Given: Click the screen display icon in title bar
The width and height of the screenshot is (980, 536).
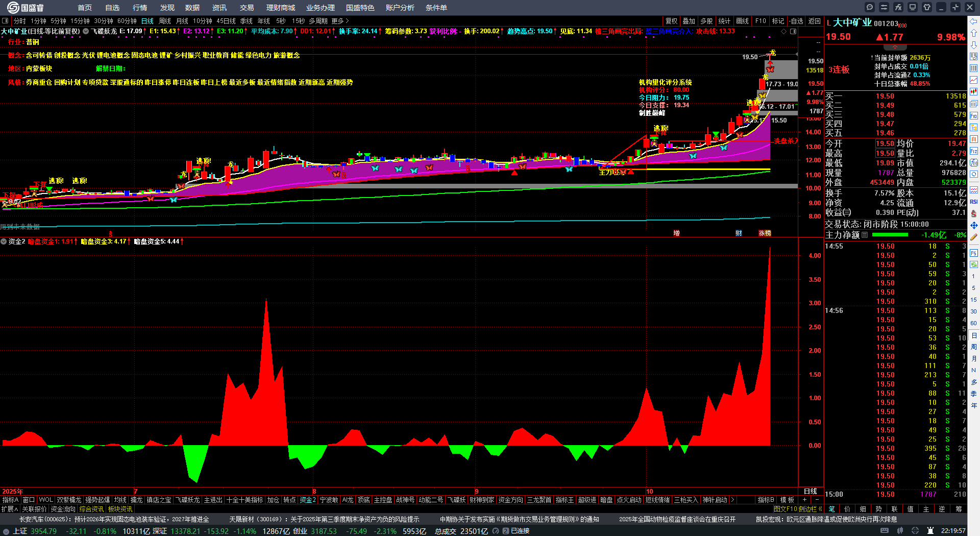Looking at the screenshot, I should [x=913, y=7].
